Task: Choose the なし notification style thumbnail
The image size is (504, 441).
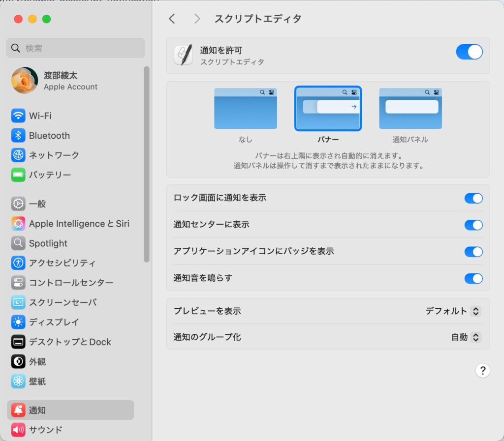Action: tap(245, 109)
